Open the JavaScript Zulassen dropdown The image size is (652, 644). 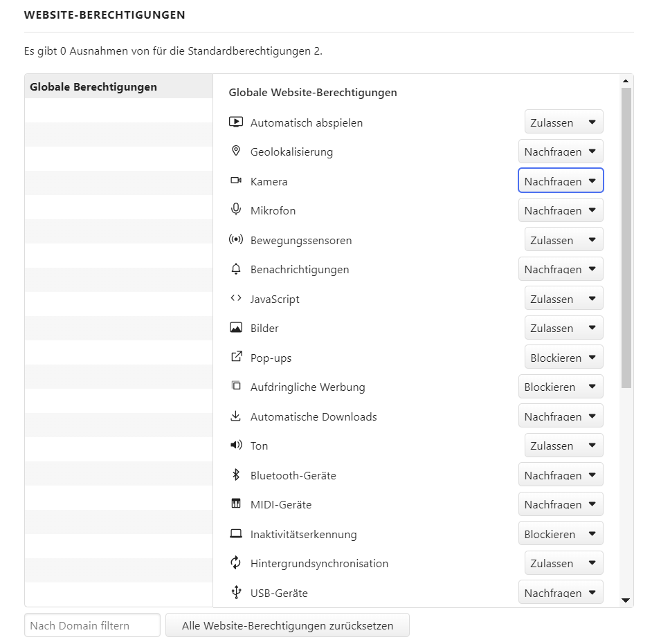coord(563,298)
